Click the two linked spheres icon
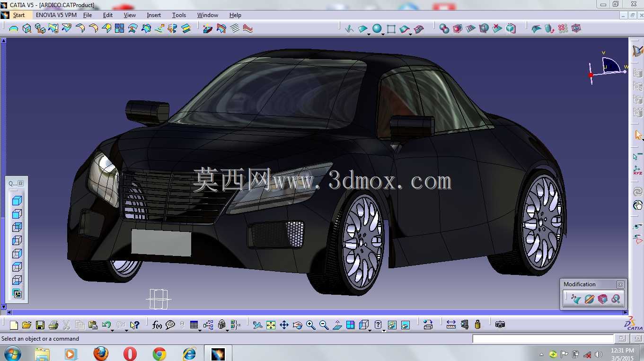The width and height of the screenshot is (644, 361). [444, 29]
